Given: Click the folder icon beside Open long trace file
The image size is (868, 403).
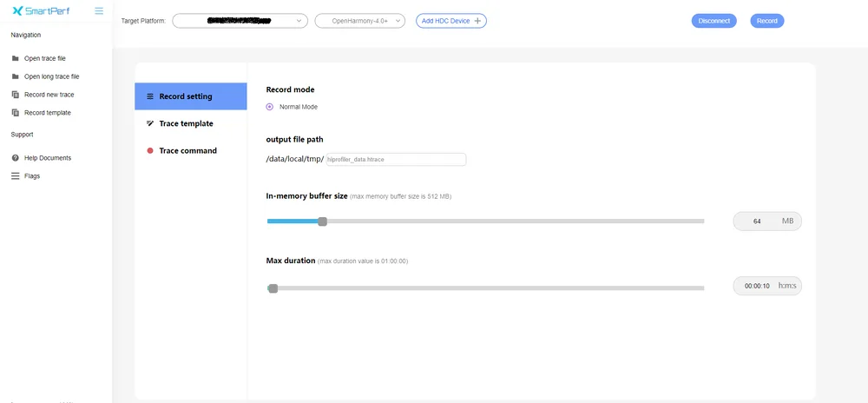Looking at the screenshot, I should point(16,76).
